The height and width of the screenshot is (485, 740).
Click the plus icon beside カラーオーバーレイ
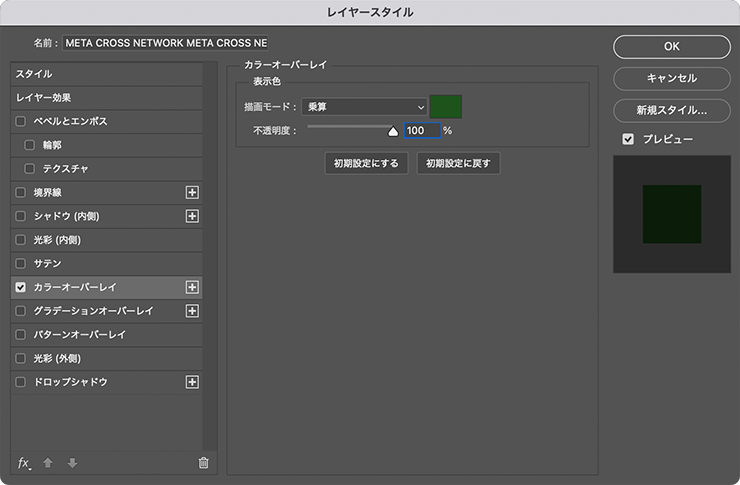pos(193,287)
